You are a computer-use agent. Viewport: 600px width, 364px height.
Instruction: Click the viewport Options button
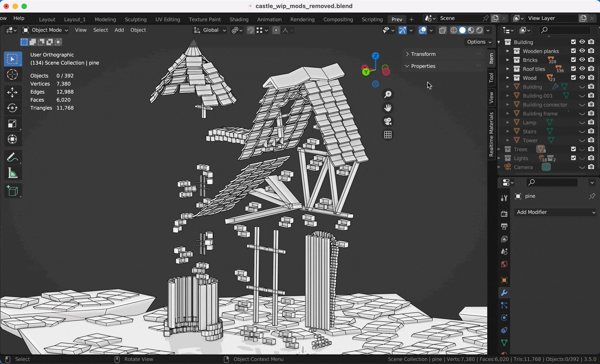coord(478,42)
